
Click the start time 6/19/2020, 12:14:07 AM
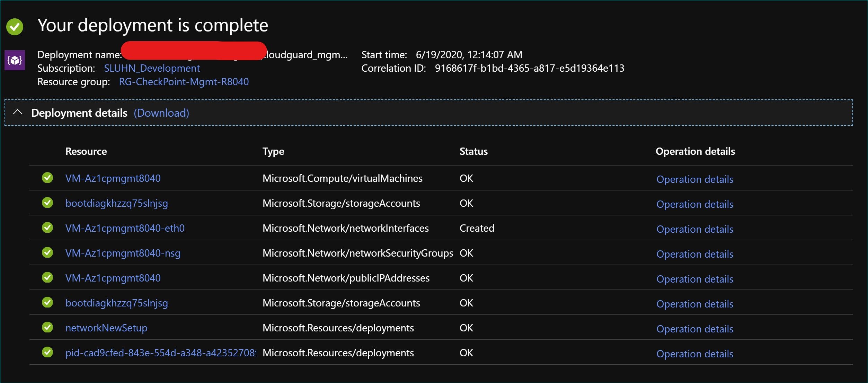pyautogui.click(x=469, y=55)
